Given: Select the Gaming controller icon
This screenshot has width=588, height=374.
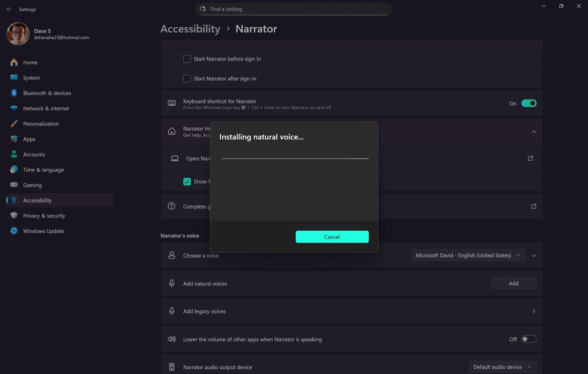Looking at the screenshot, I should click(14, 185).
